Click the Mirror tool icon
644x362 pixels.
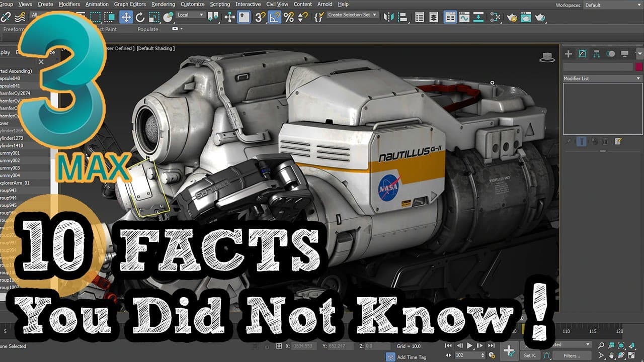click(x=389, y=17)
